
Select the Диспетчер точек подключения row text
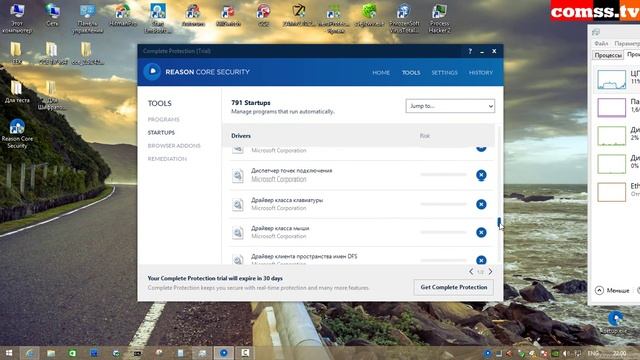pyautogui.click(x=291, y=171)
